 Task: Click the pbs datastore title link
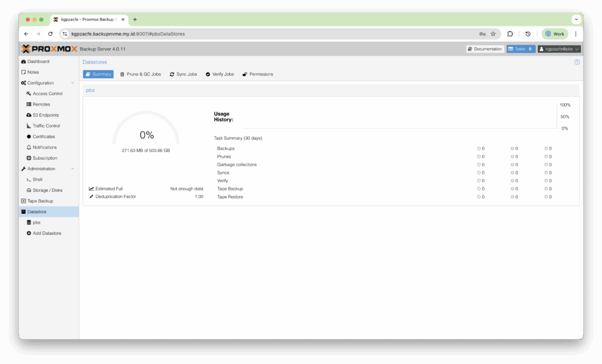tap(90, 90)
